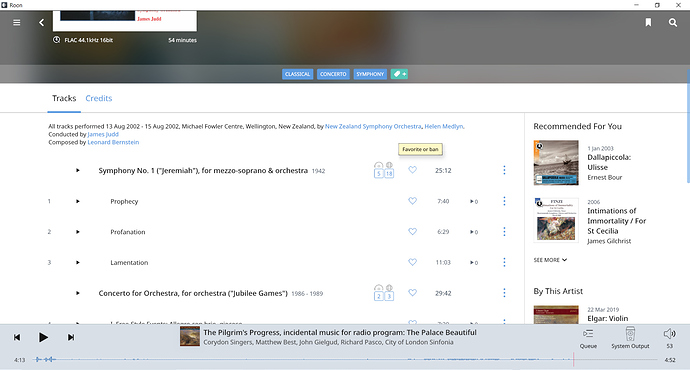Open Profanation track more options menu
Viewport: 690px width, 370px height.
point(504,232)
